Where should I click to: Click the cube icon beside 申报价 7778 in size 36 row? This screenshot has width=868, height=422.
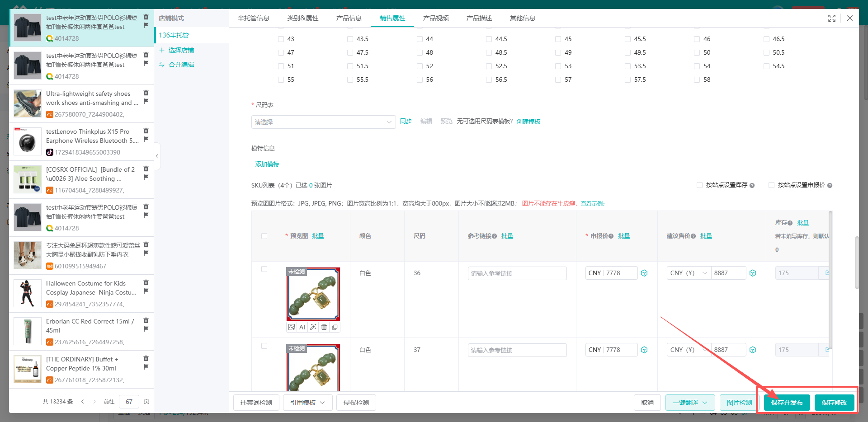coord(644,273)
